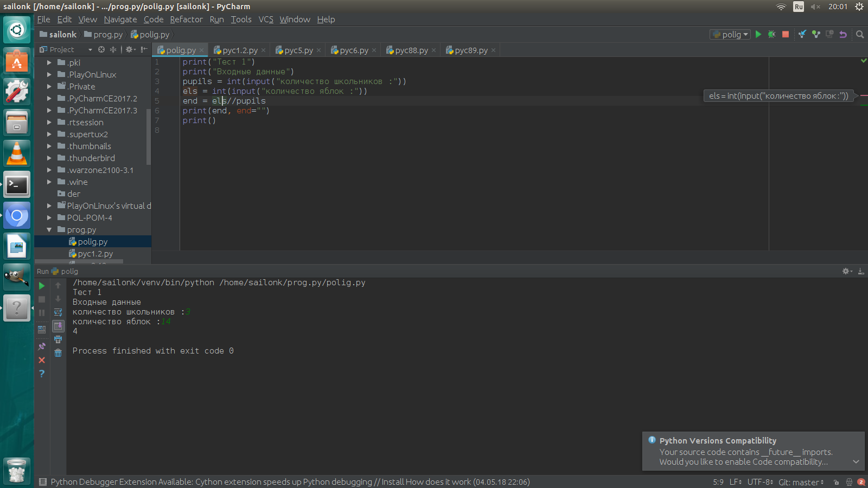Open the File menu
This screenshot has height=488, width=868.
pyautogui.click(x=43, y=19)
